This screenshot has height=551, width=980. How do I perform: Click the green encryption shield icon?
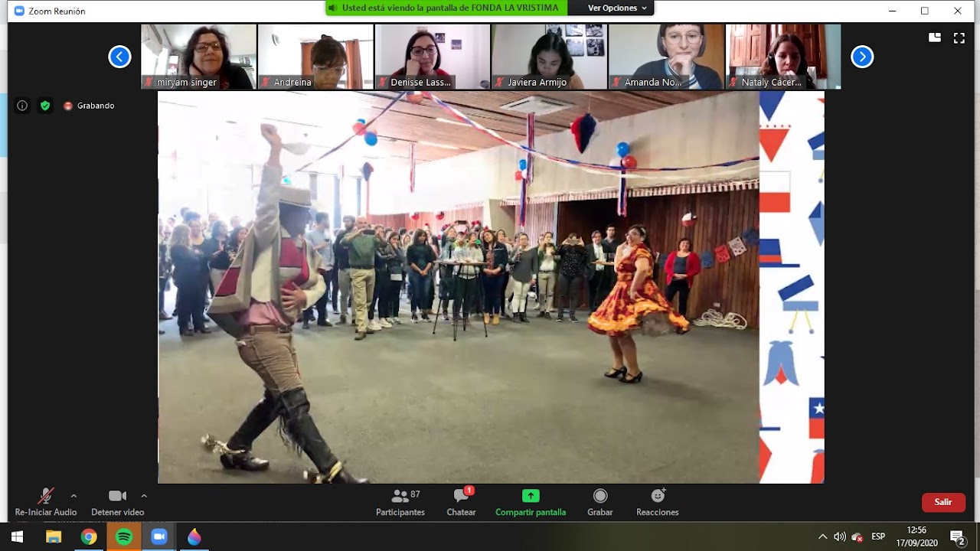coord(45,106)
